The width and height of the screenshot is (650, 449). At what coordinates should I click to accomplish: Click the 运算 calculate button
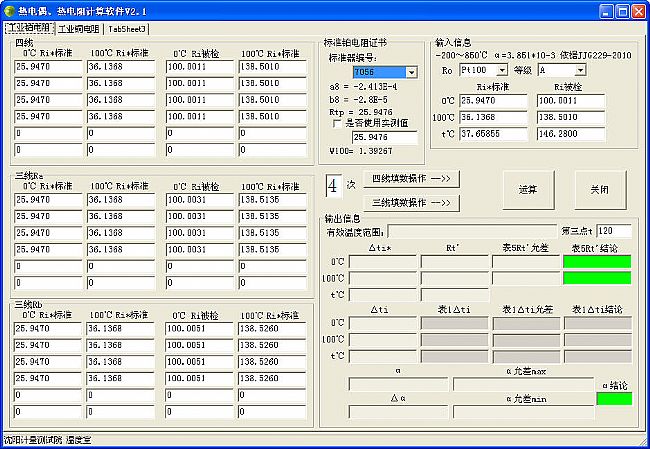pos(528,189)
